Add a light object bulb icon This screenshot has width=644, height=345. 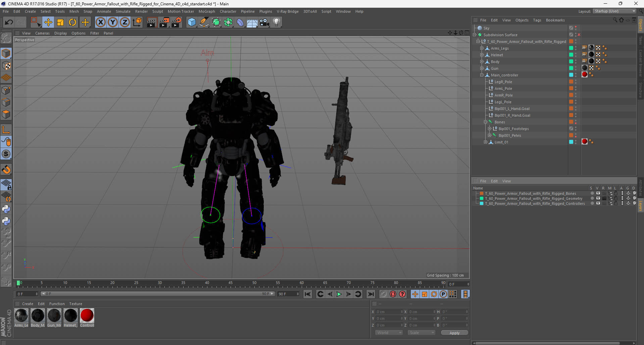tap(277, 22)
